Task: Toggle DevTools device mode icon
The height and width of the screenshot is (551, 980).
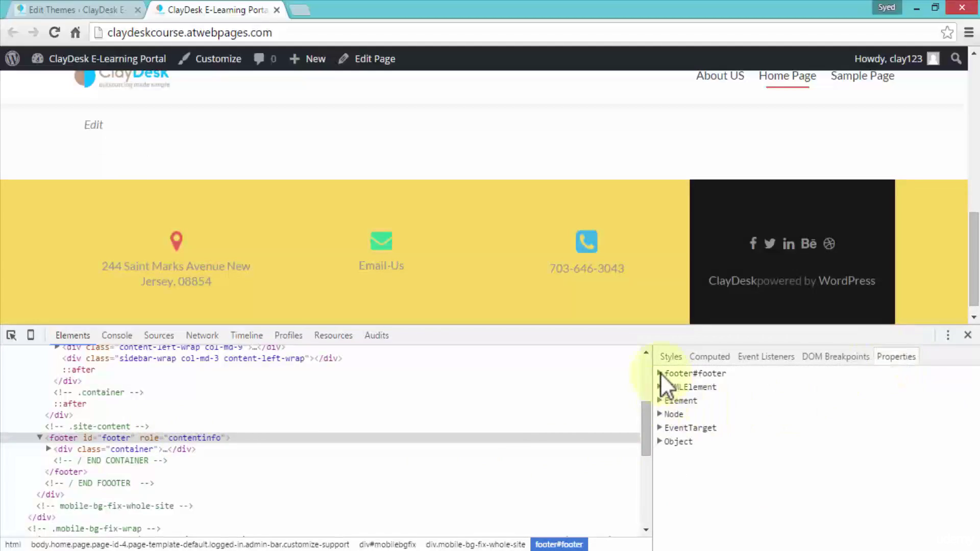Action: (31, 335)
